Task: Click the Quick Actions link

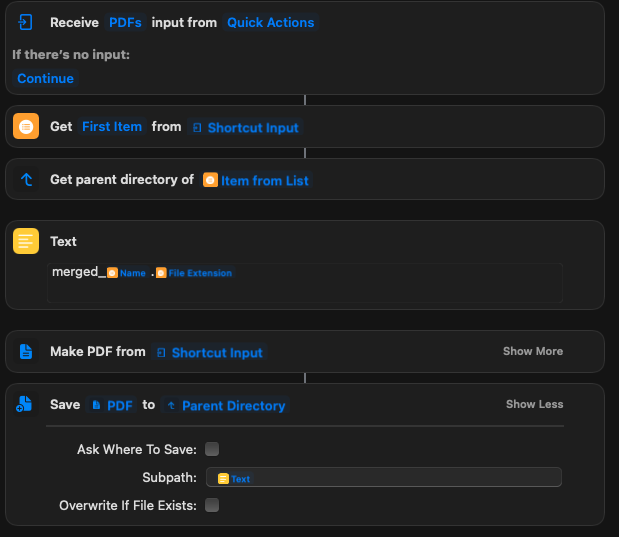Action: point(270,22)
